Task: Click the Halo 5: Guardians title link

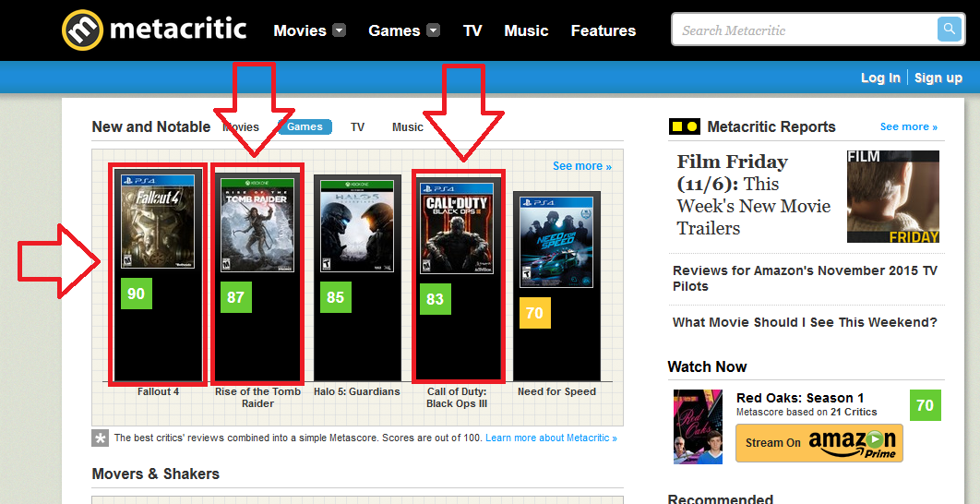Action: (x=357, y=391)
